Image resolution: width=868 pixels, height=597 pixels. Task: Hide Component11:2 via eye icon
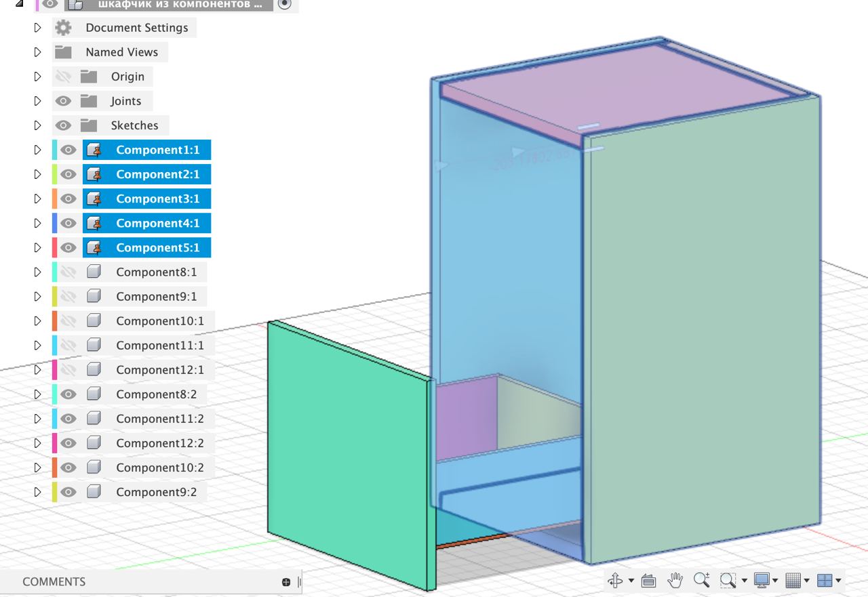coord(68,418)
